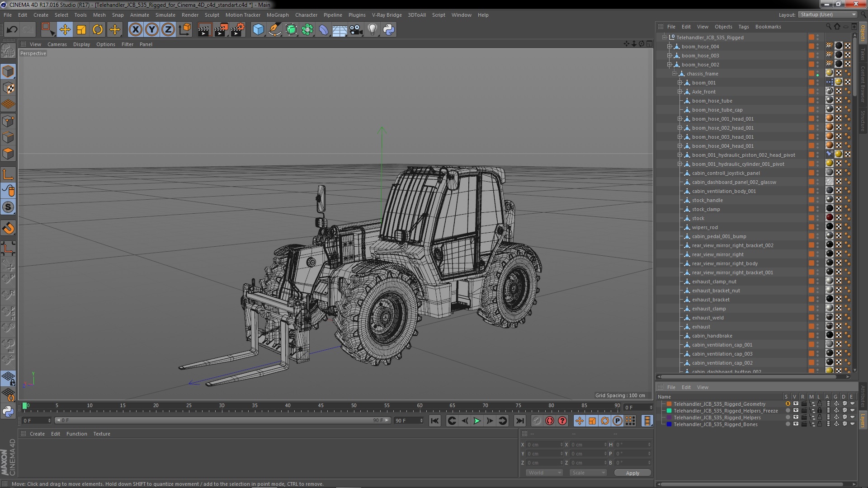Open the Layout Startup dropdown
The image size is (868, 488).
pos(827,14)
